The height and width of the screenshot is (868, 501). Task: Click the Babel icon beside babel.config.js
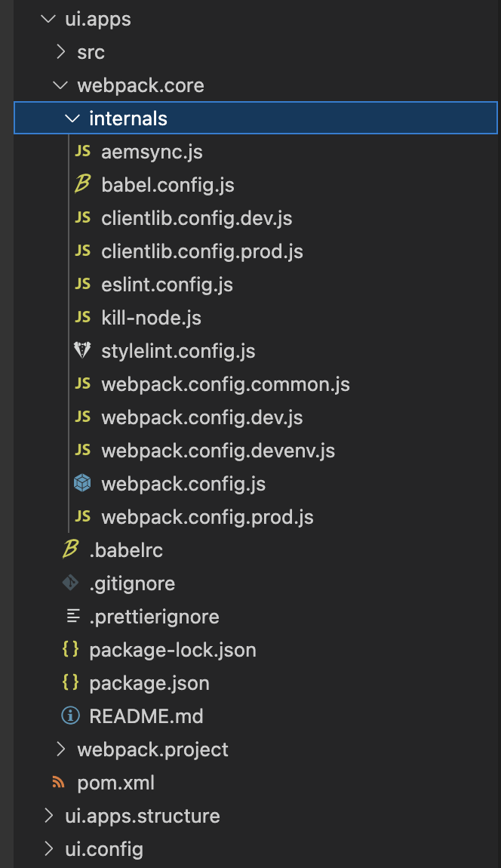pyautogui.click(x=82, y=184)
